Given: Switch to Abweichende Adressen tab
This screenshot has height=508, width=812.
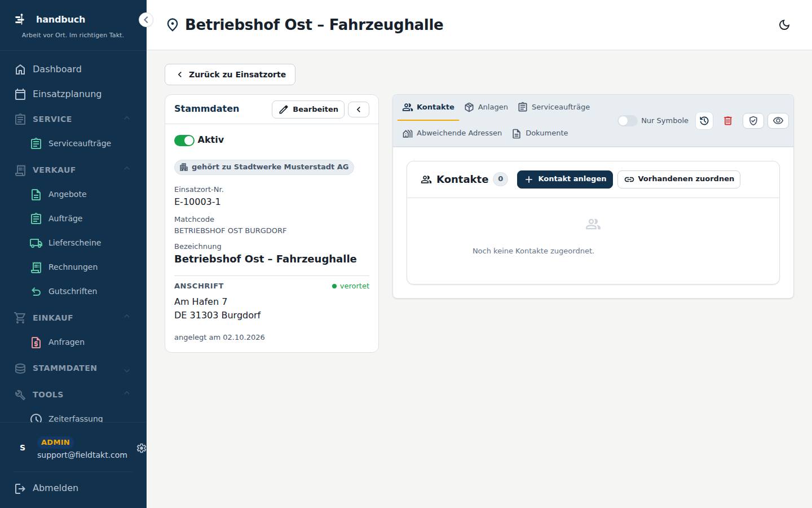Looking at the screenshot, I should pos(452,133).
